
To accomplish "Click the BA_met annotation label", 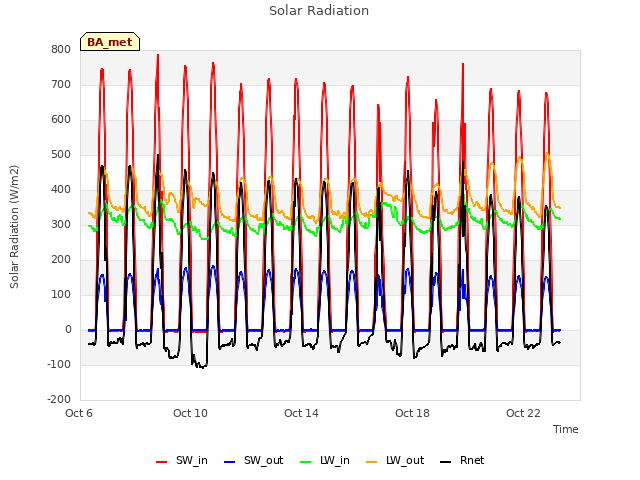I will (110, 42).
